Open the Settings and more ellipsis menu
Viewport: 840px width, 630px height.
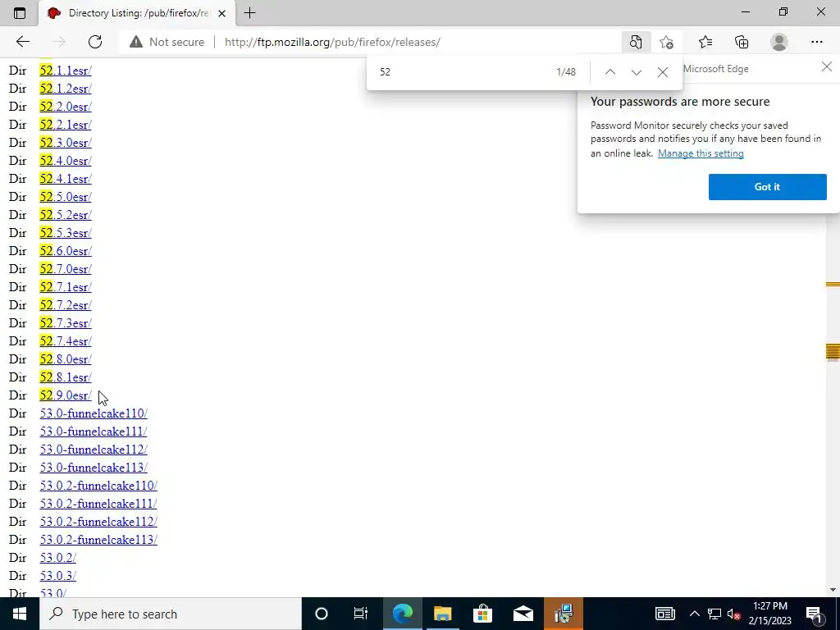click(x=816, y=42)
